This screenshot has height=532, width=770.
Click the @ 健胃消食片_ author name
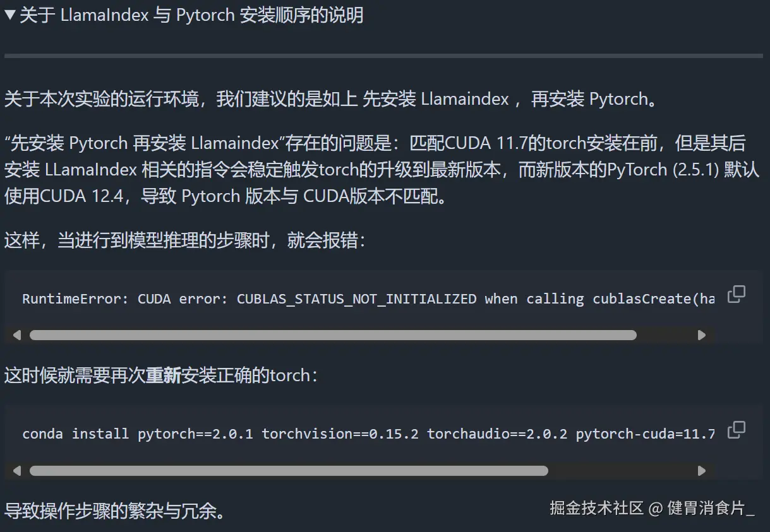(702, 509)
